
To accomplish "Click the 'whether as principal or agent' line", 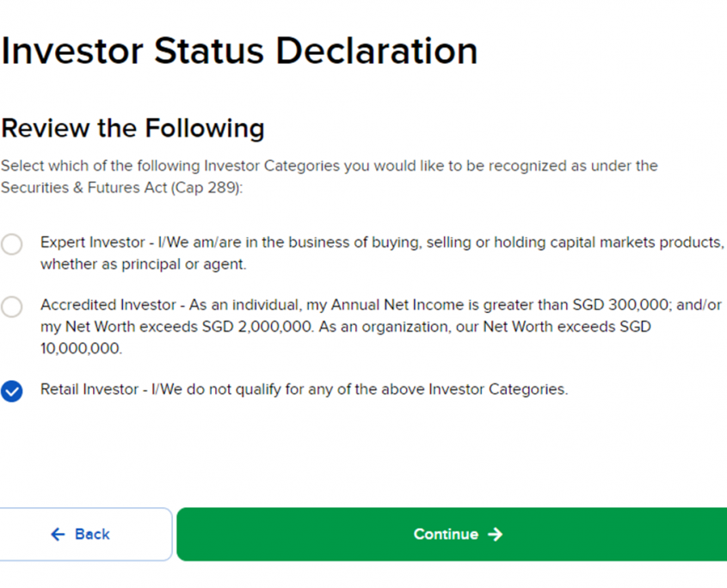I will point(143,265).
